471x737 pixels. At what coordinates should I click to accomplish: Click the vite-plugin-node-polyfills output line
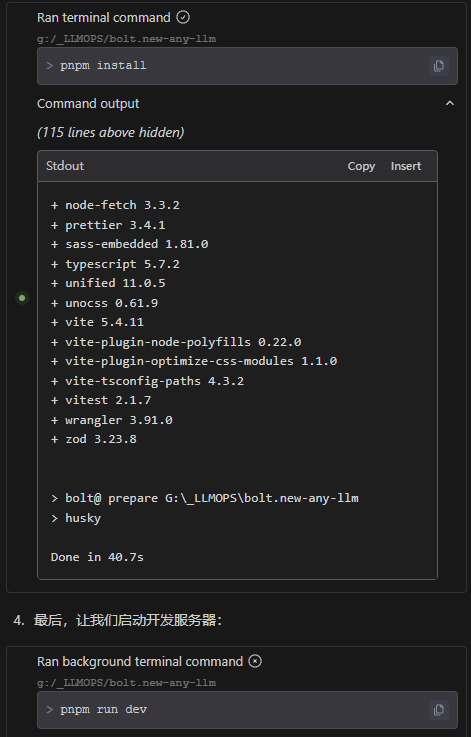176,342
